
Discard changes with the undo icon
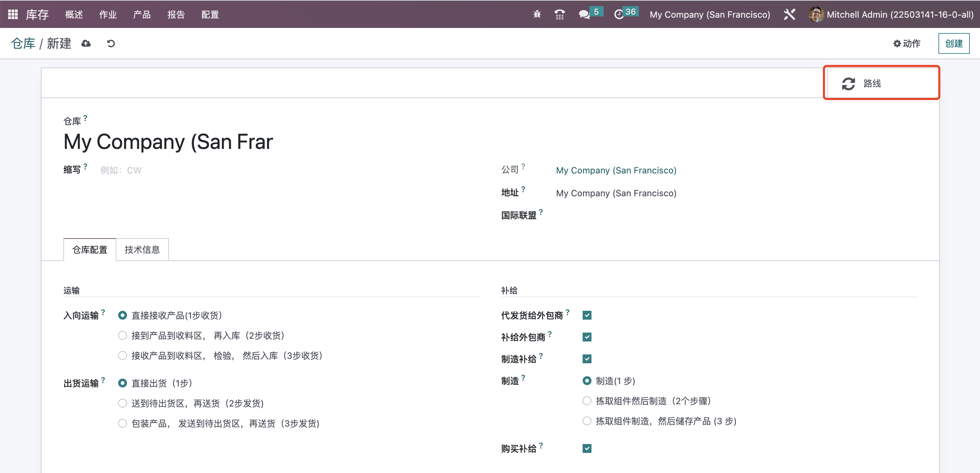coord(111,43)
